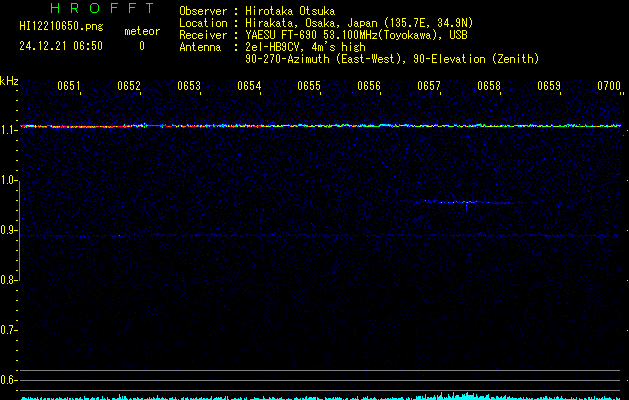Screen dimensions: 629x400
Task: Click the Azimuth East-West elevation line
Action: 392,59
